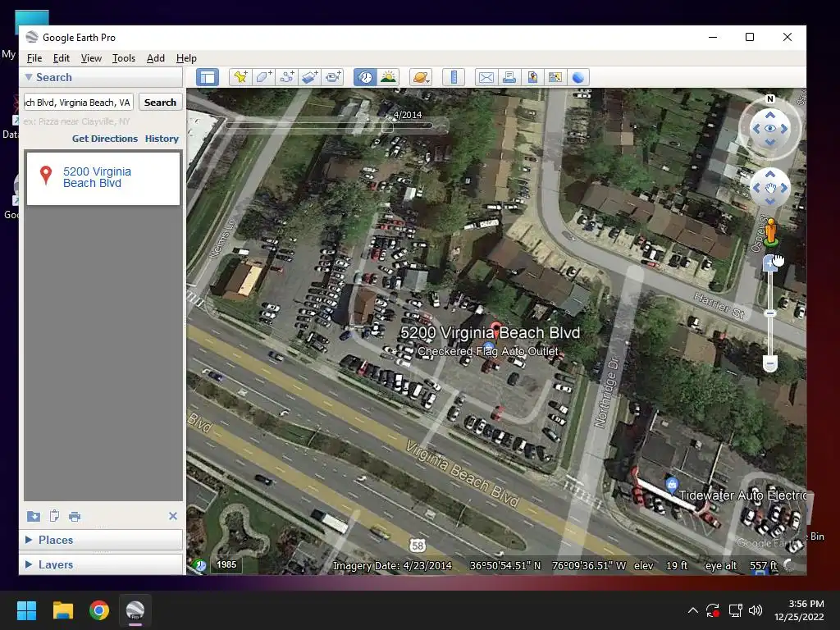This screenshot has height=630, width=840.
Task: Click the Add Image Overlay icon
Action: (x=309, y=77)
